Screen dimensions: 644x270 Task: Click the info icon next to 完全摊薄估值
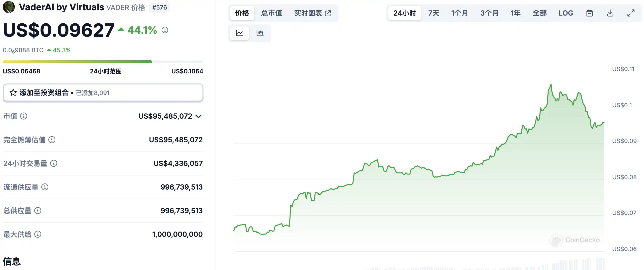[52, 140]
